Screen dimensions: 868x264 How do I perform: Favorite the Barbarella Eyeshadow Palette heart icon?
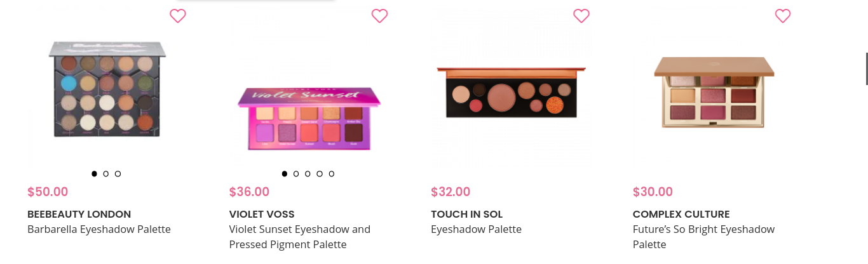pyautogui.click(x=178, y=16)
